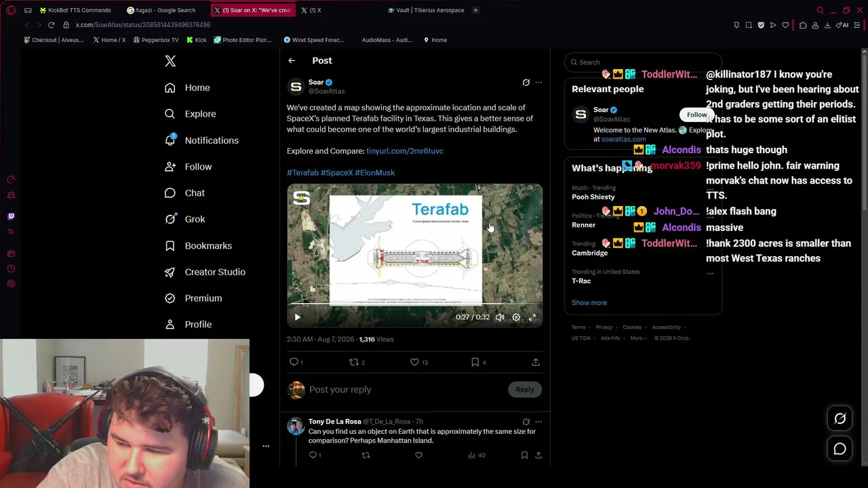Open the Pepperbox TV bookmark
The width and height of the screenshot is (868, 488).
[x=155, y=40]
